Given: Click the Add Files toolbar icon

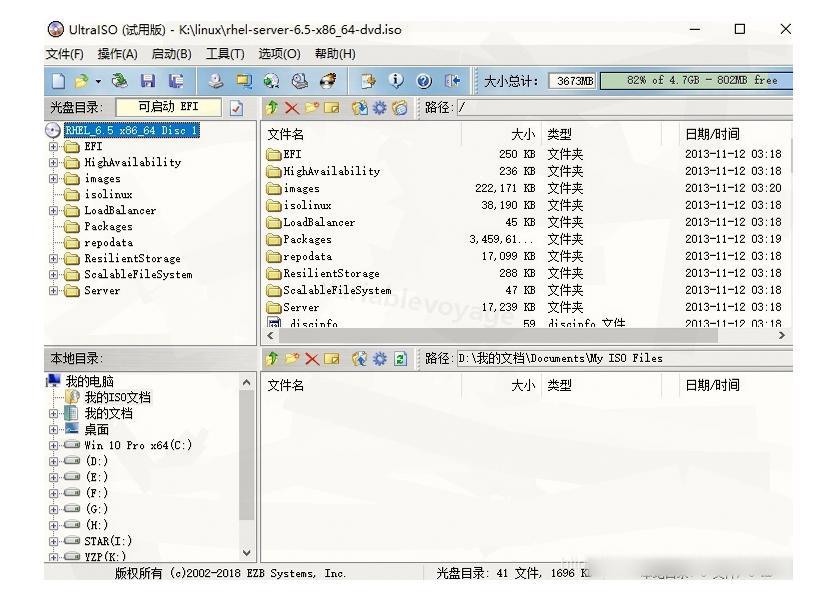Looking at the screenshot, I should tap(368, 81).
